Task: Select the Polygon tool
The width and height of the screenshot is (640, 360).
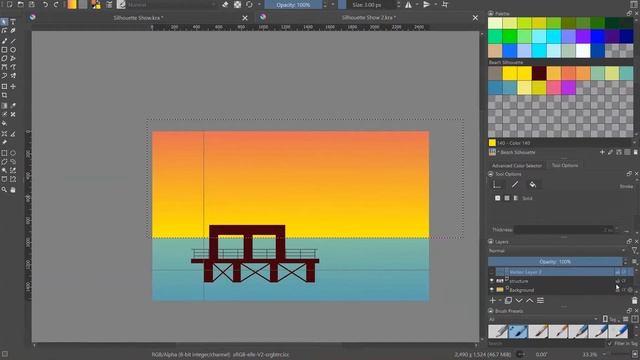Action: tap(4, 59)
